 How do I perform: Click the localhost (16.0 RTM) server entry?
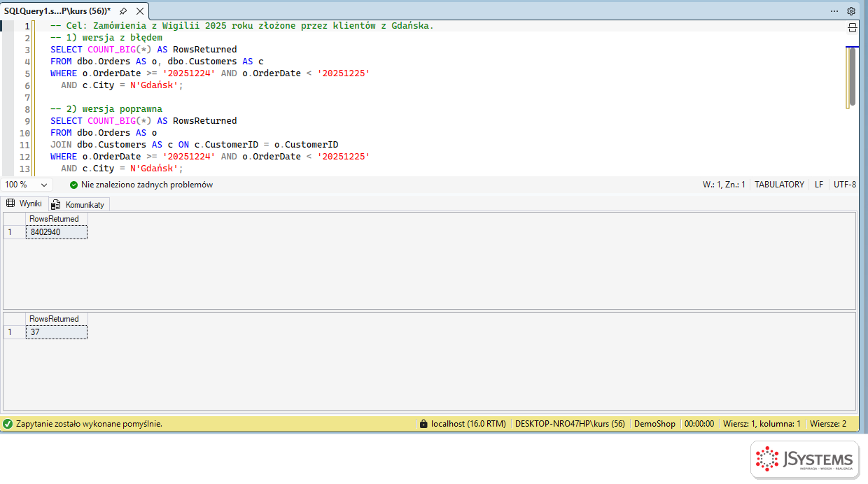point(468,424)
